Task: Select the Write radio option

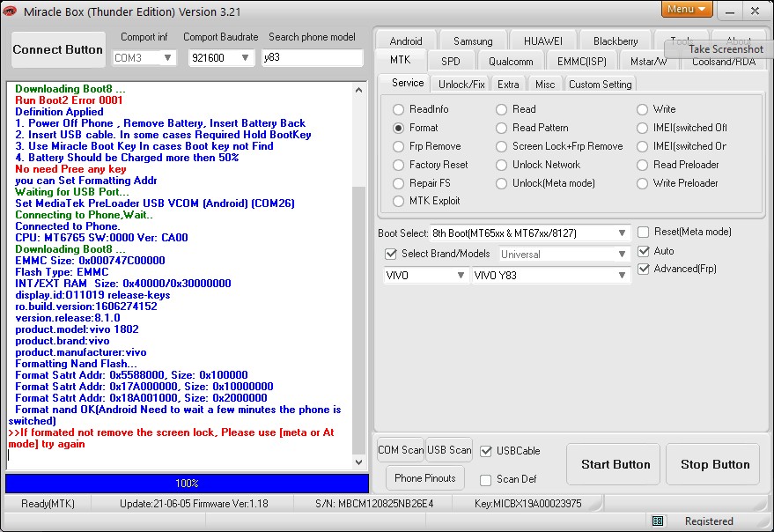Action: [x=642, y=109]
